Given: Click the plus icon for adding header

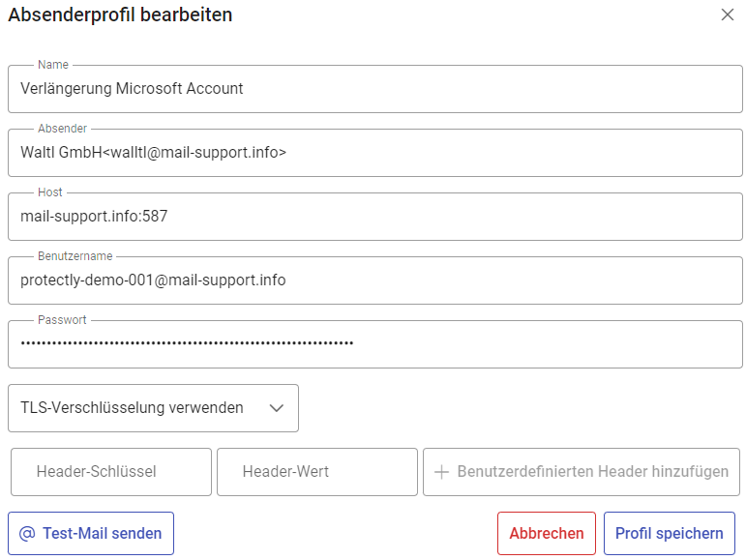Looking at the screenshot, I should point(442,472).
